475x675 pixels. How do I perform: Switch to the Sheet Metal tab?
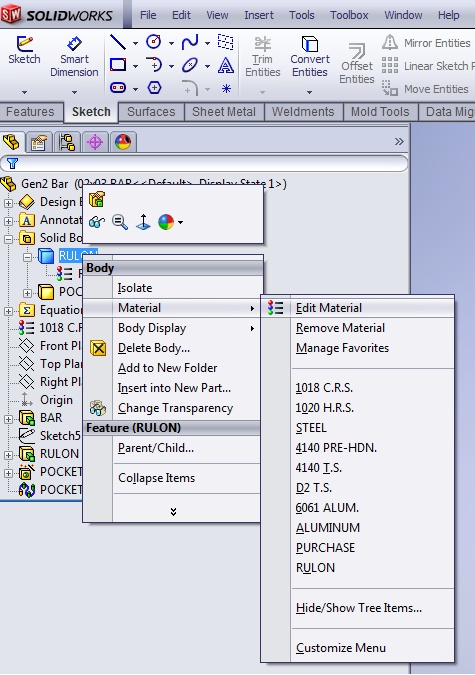pos(224,112)
